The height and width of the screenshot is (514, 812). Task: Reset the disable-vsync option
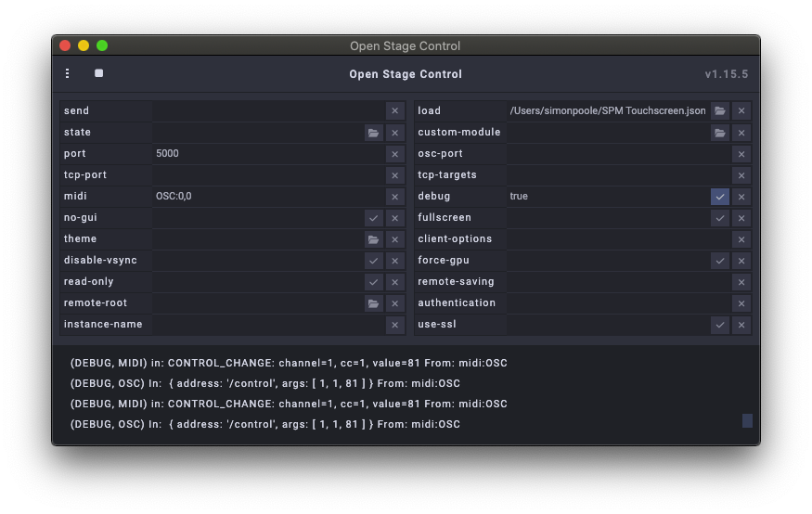pos(394,261)
